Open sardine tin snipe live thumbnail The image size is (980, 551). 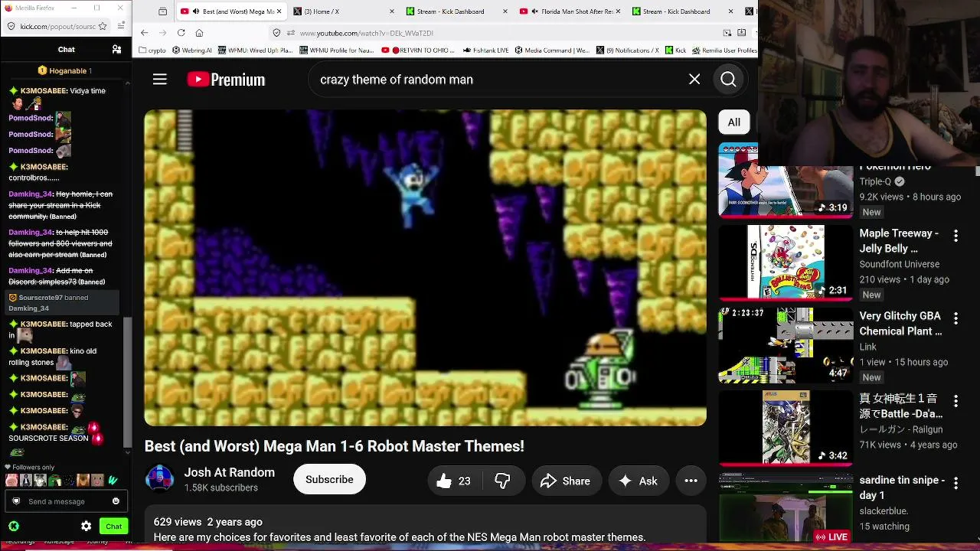[786, 508]
